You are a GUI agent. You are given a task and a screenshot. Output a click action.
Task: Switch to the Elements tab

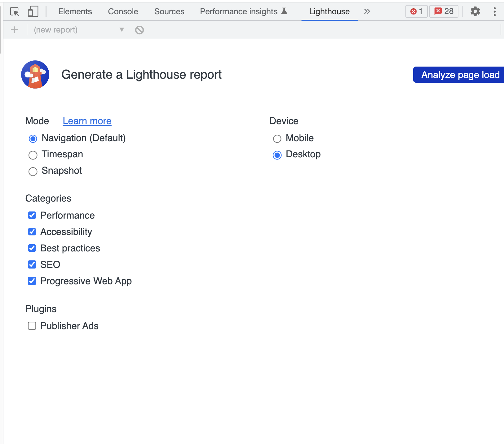[75, 11]
